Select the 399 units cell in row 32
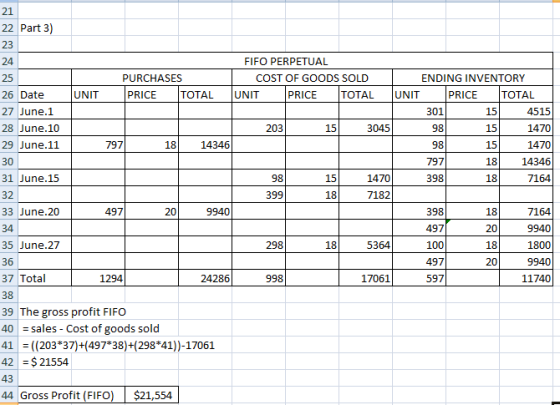Viewport: 560px width, 405px height. pyautogui.click(x=259, y=195)
